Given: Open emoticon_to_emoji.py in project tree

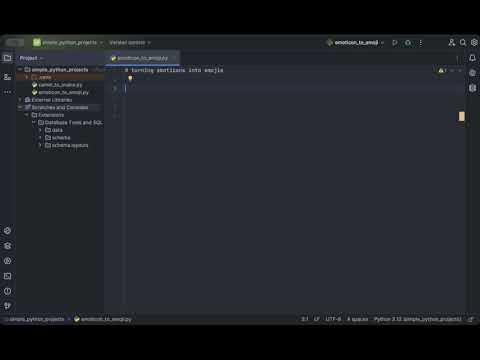Looking at the screenshot, I should coord(60,92).
